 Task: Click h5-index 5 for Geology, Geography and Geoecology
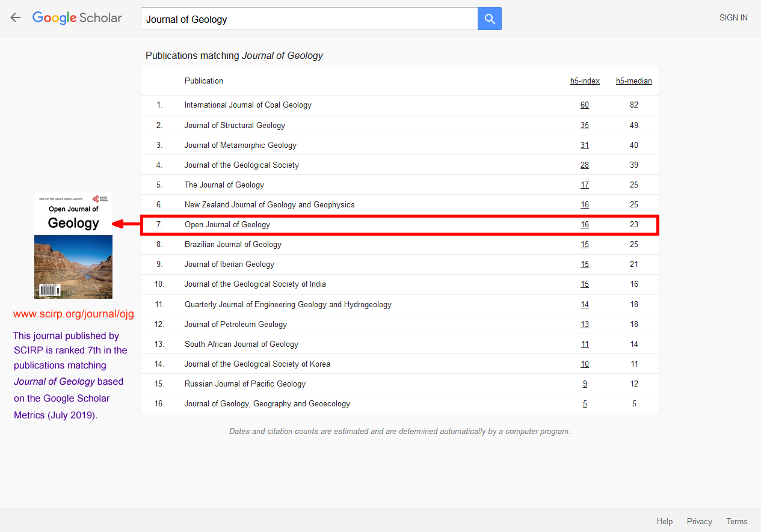(585, 404)
